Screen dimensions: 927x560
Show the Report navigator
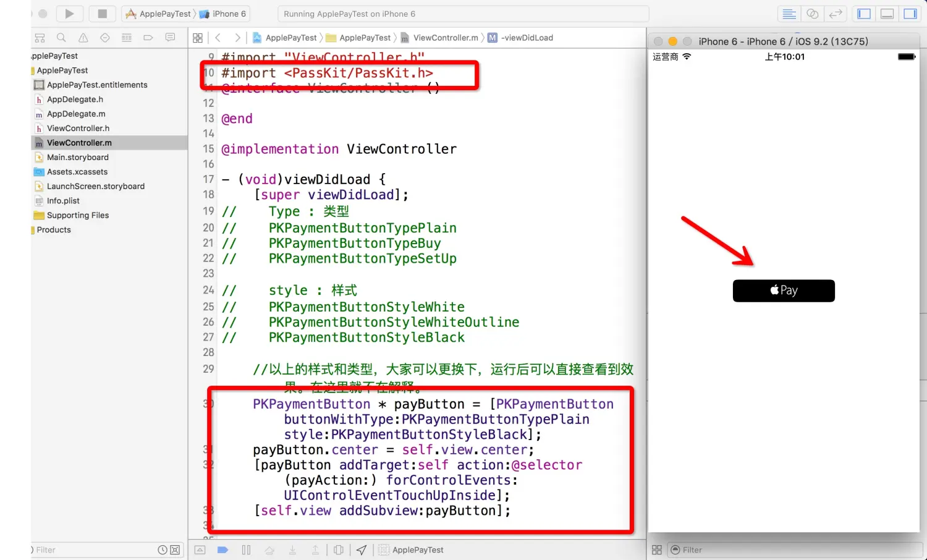(x=170, y=38)
